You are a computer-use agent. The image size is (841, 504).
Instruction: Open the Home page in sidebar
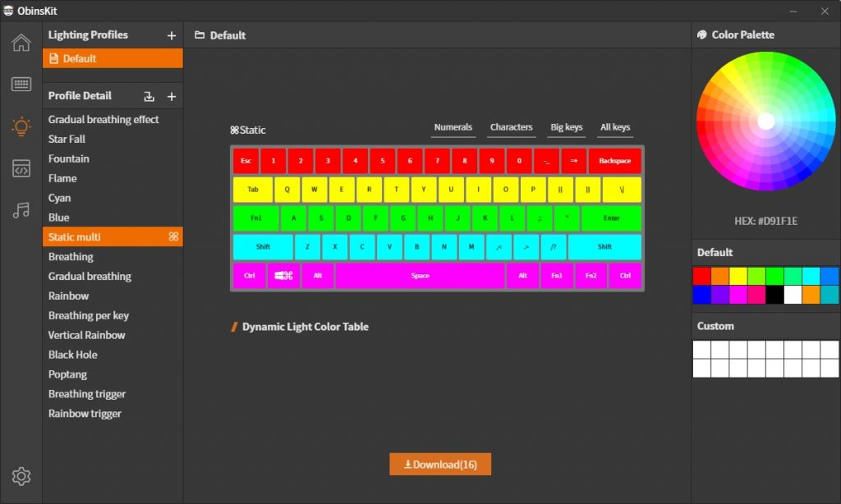pos(21,43)
